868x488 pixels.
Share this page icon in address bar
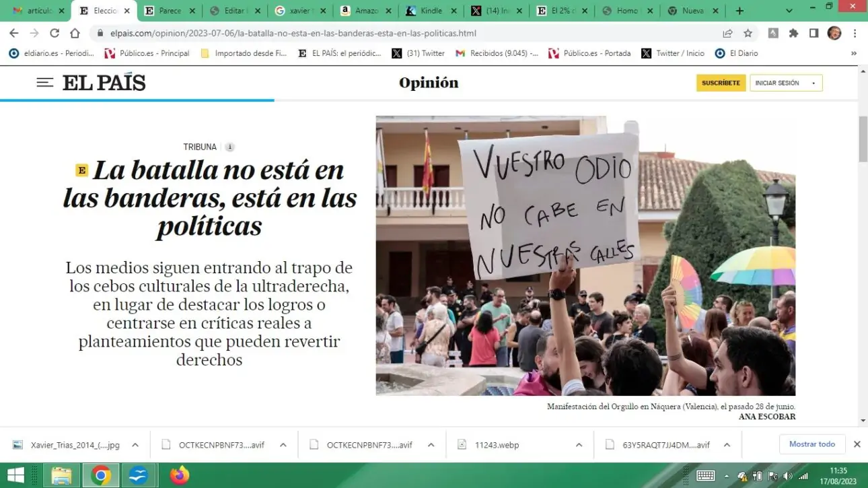tap(727, 33)
